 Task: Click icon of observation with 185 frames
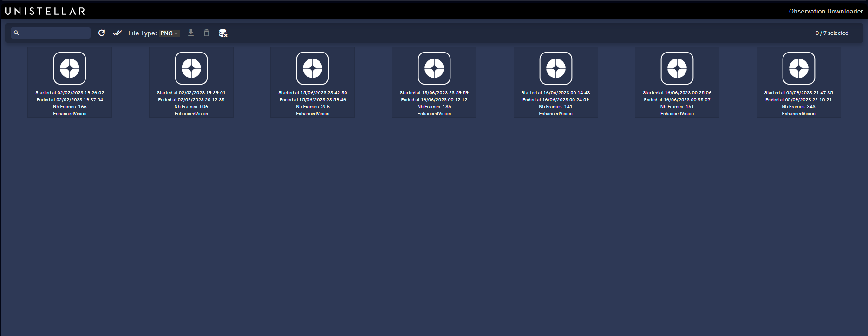(x=434, y=68)
